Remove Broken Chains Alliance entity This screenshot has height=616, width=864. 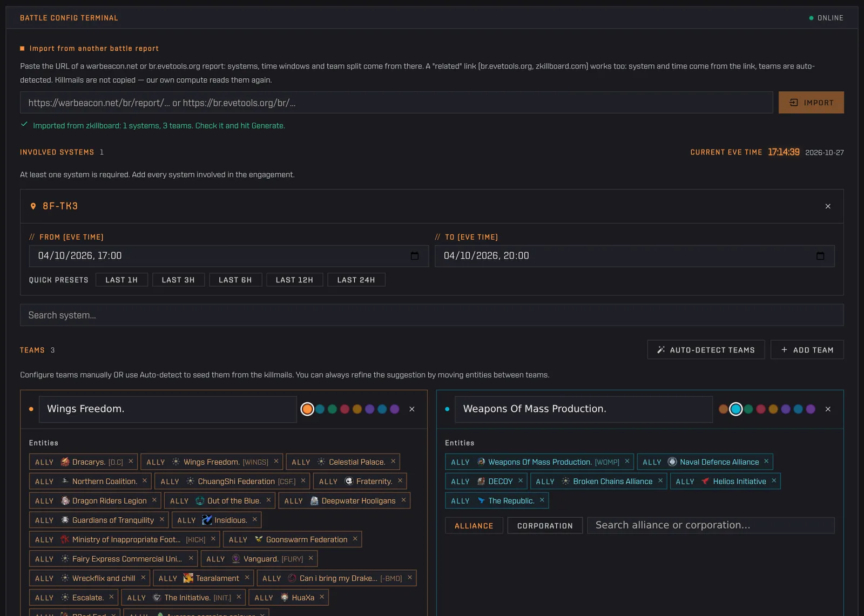[x=660, y=481]
